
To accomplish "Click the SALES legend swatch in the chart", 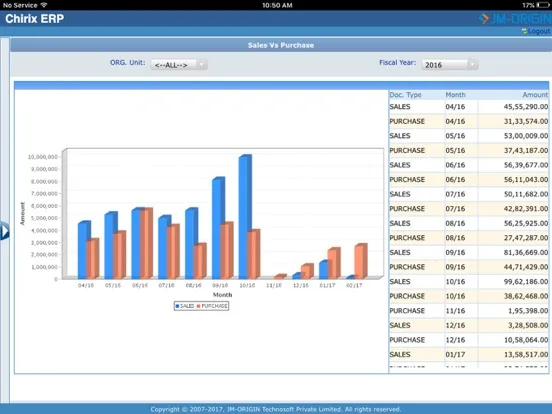I will click(x=177, y=306).
